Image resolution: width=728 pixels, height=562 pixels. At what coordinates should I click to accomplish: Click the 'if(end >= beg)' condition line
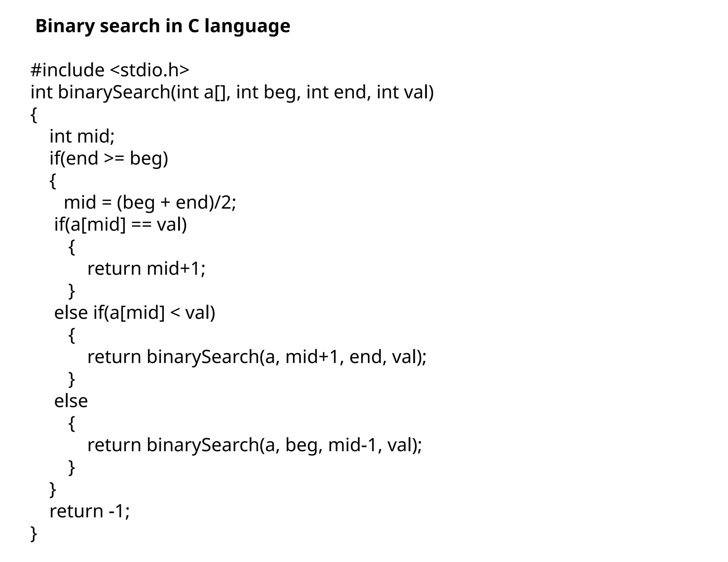point(109,158)
